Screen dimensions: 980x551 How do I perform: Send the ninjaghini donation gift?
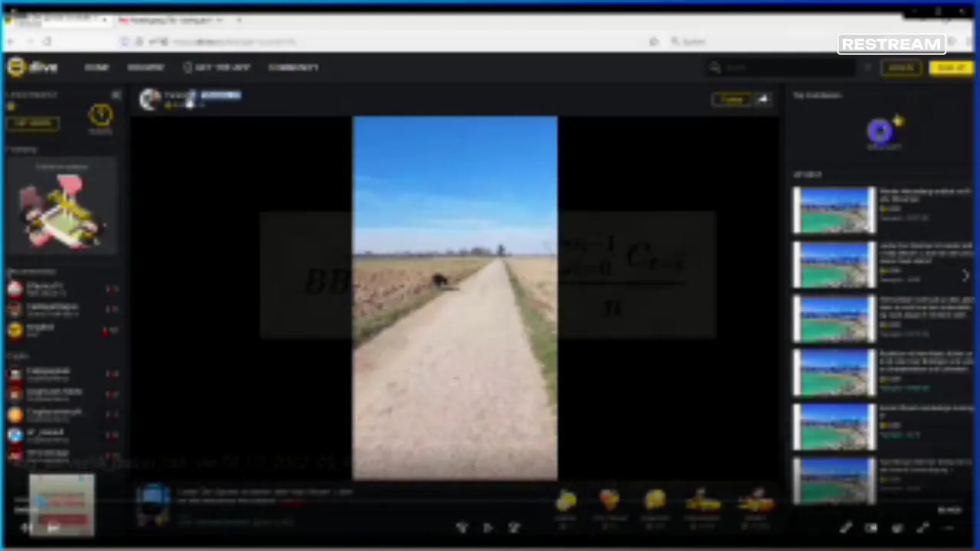(x=702, y=503)
